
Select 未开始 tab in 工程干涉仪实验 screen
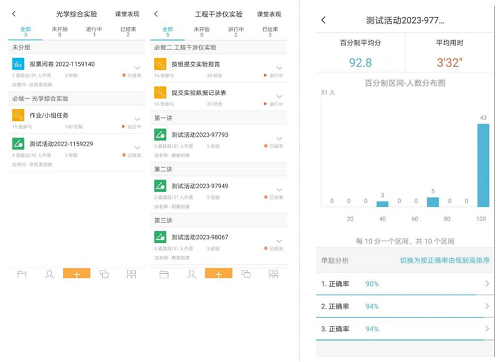(x=202, y=32)
